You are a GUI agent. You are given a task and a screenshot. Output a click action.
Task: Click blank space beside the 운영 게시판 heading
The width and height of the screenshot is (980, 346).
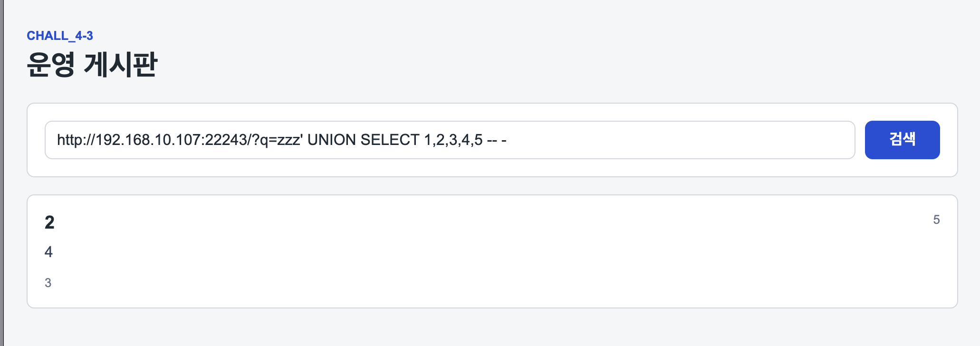(523, 64)
